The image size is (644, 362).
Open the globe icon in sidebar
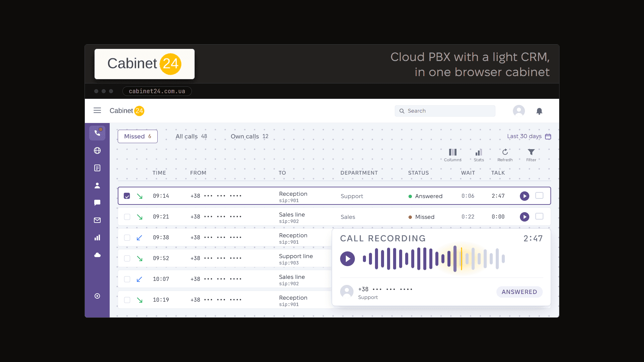click(x=97, y=150)
